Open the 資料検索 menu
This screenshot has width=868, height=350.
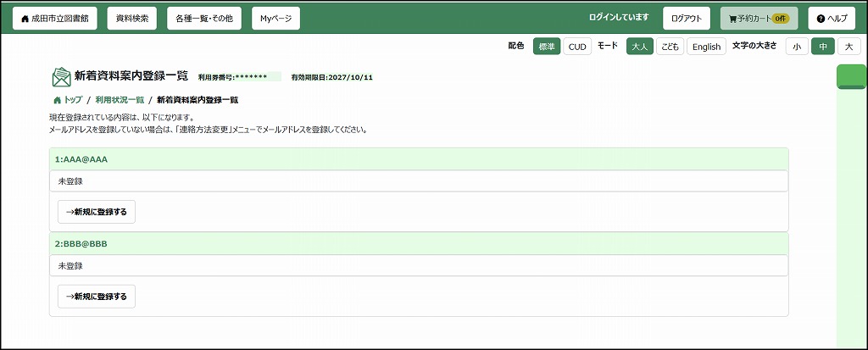click(131, 18)
